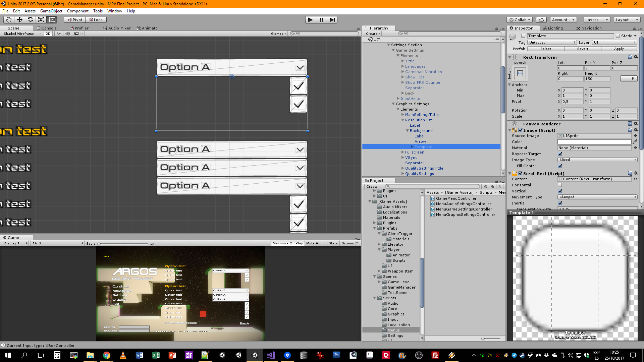Select MenuAudioSettingsController script asset
Screen dimensions: 644x362
(464, 204)
